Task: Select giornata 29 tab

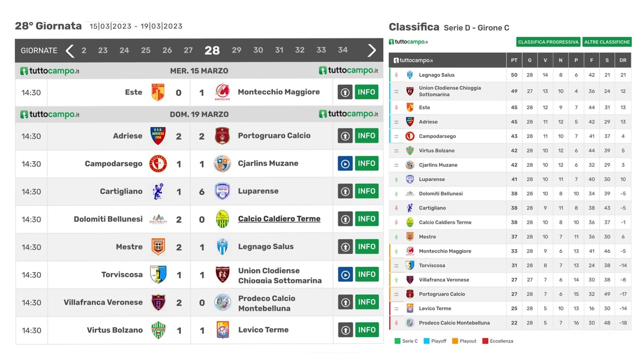Action: pyautogui.click(x=236, y=50)
